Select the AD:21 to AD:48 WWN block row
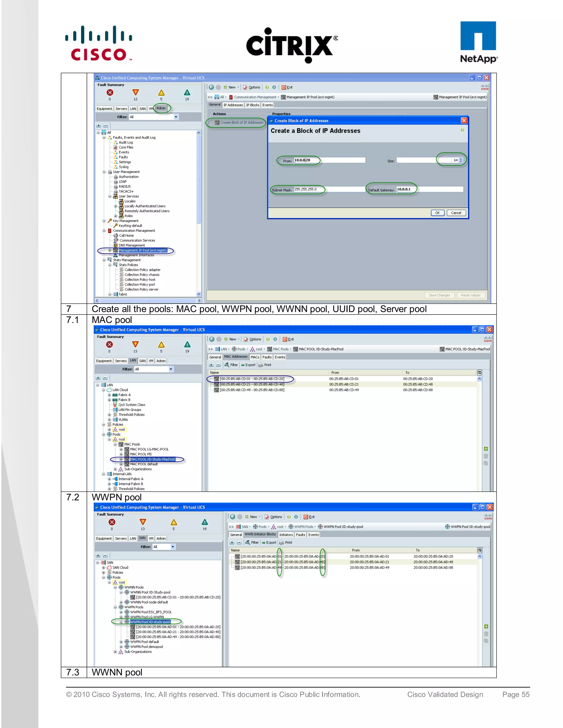Screen dimensions: 563x728 pos(354,562)
